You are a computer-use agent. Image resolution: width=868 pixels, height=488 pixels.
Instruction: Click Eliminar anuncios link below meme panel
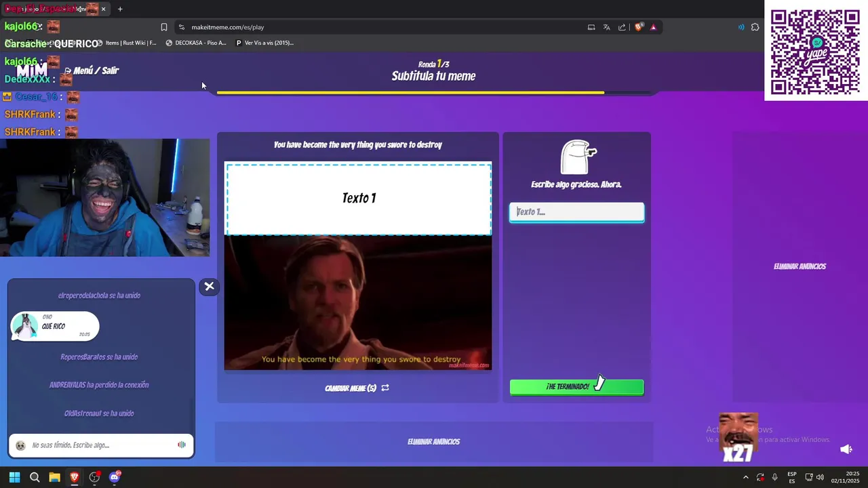point(434,442)
